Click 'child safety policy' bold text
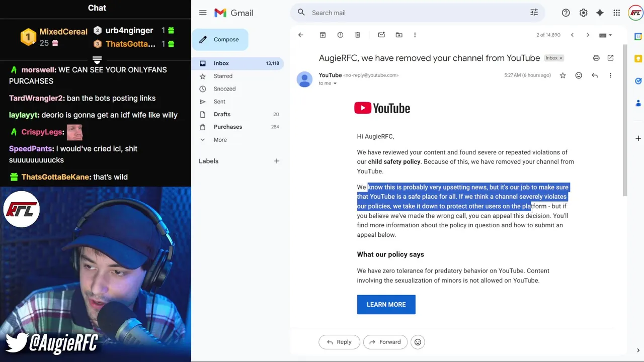This screenshot has height=362, width=644. click(394, 162)
